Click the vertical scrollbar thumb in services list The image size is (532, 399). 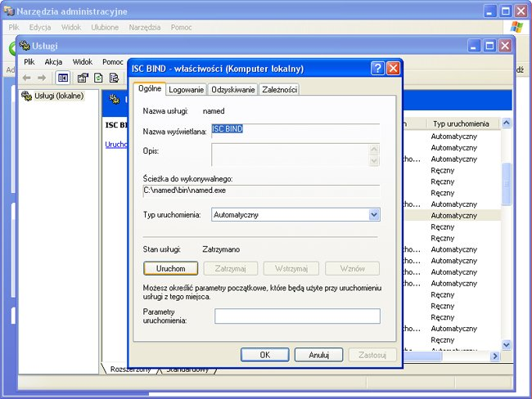(506, 184)
